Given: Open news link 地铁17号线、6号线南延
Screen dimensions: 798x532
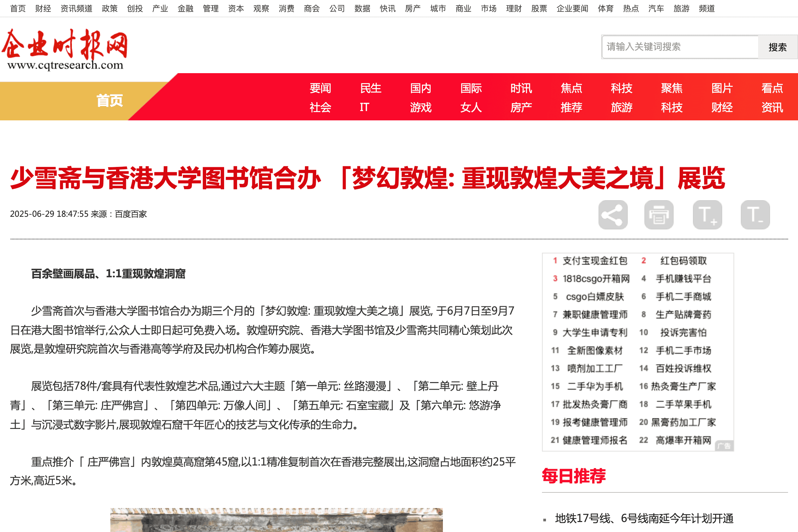Looking at the screenshot, I should [x=644, y=518].
